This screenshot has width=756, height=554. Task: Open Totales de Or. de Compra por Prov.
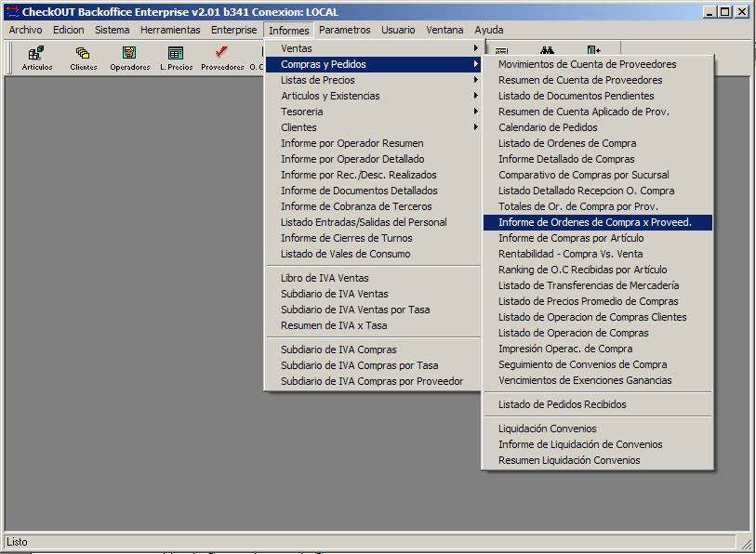tap(598, 206)
